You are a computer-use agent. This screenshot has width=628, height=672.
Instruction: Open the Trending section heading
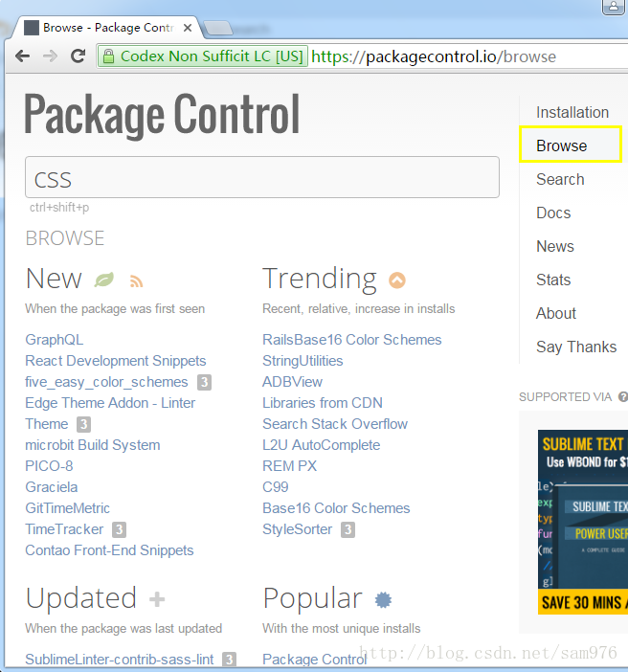pyautogui.click(x=320, y=280)
